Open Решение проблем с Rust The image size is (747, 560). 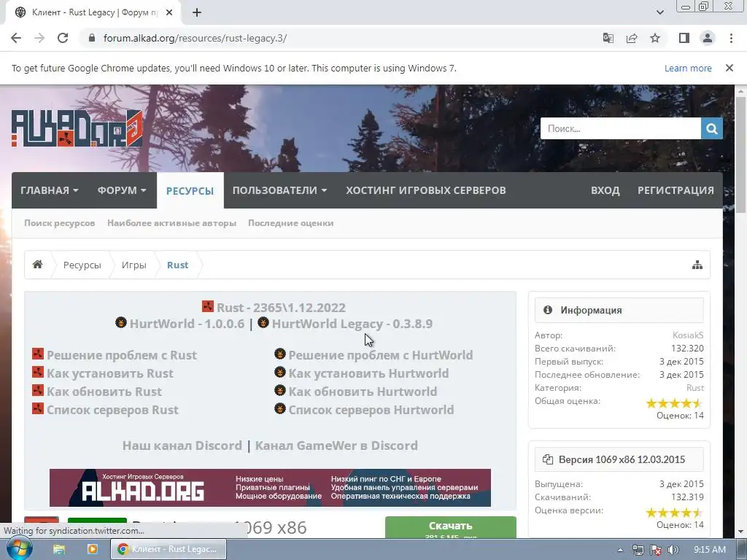pos(122,355)
